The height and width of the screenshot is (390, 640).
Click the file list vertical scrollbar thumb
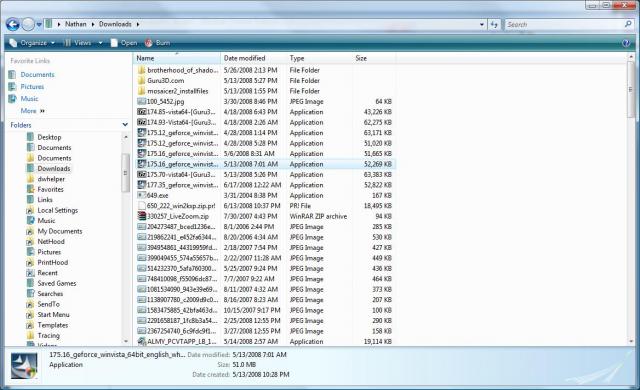click(631, 90)
